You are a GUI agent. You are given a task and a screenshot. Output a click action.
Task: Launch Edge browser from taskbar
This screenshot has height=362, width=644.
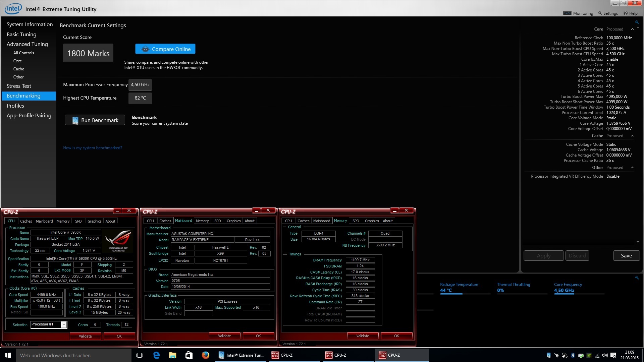(x=156, y=355)
